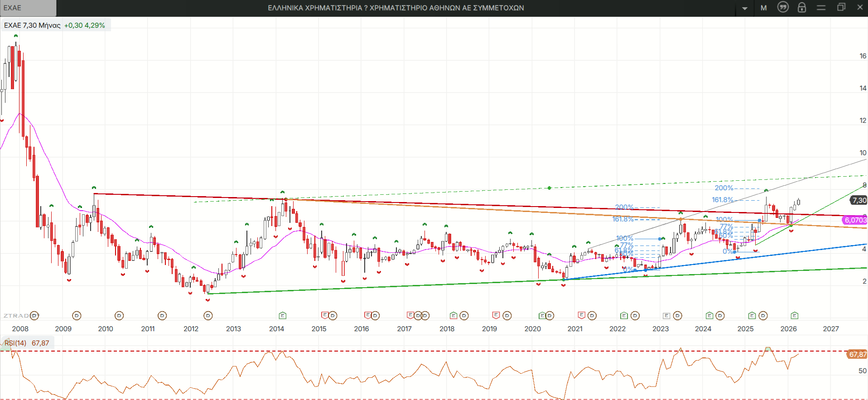Click the orange 67,87 RSI value tag

coord(857,354)
